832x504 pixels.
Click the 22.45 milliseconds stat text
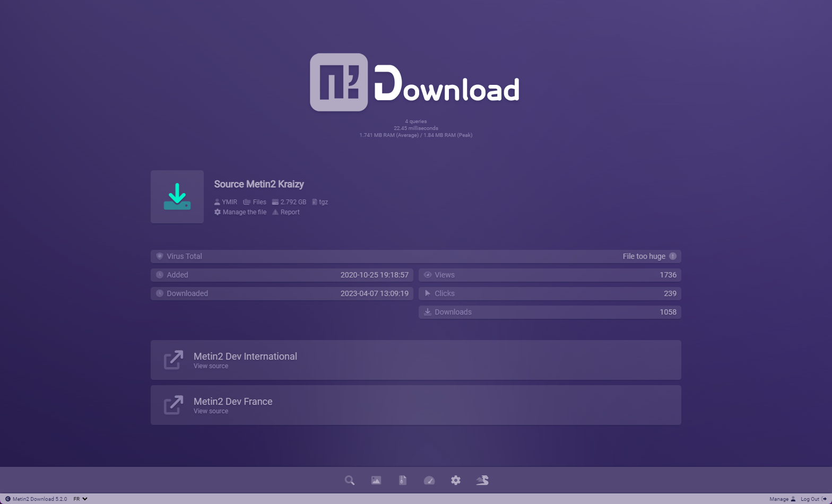(x=416, y=128)
